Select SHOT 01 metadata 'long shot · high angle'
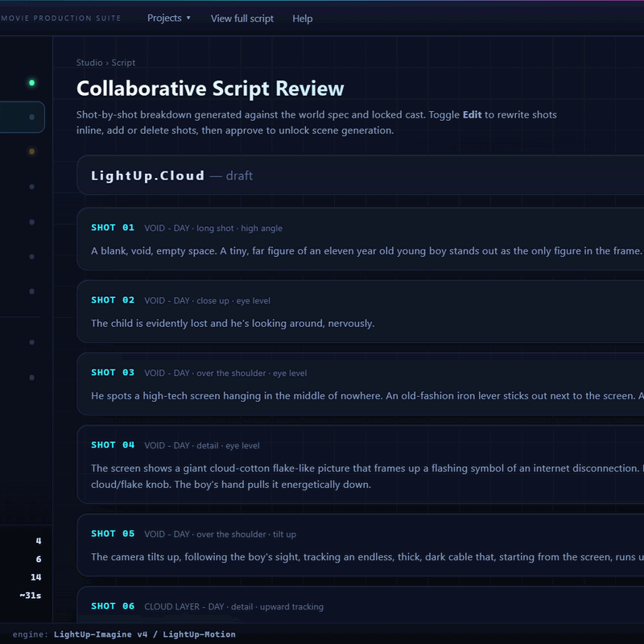The image size is (644, 644). [x=239, y=228]
